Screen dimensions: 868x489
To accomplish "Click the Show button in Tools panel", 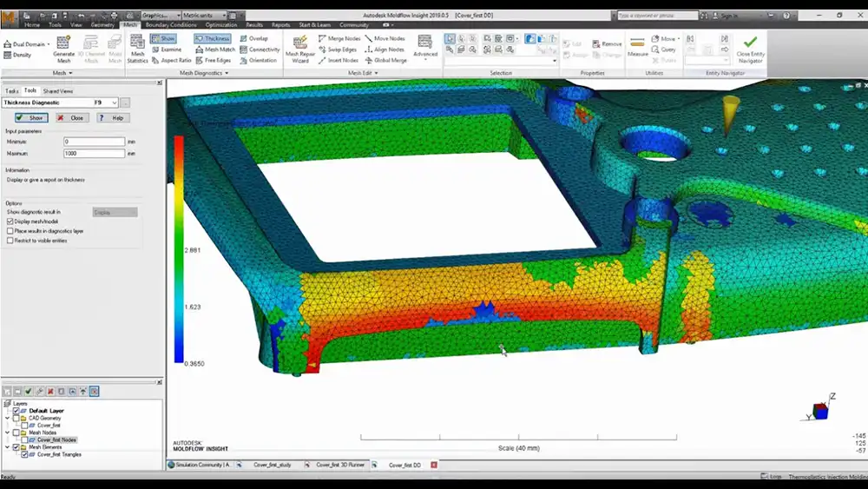I will coord(31,118).
